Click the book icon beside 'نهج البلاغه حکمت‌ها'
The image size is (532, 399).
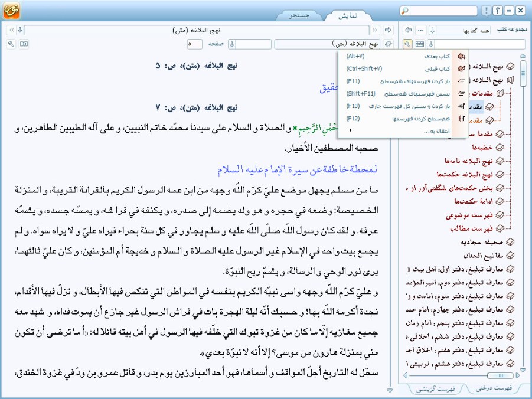tap(500, 174)
